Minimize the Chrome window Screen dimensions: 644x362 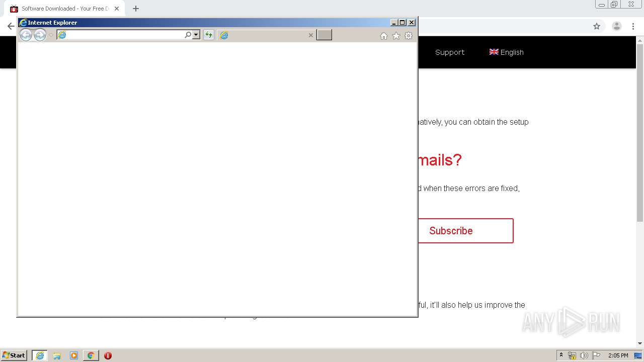click(602, 5)
